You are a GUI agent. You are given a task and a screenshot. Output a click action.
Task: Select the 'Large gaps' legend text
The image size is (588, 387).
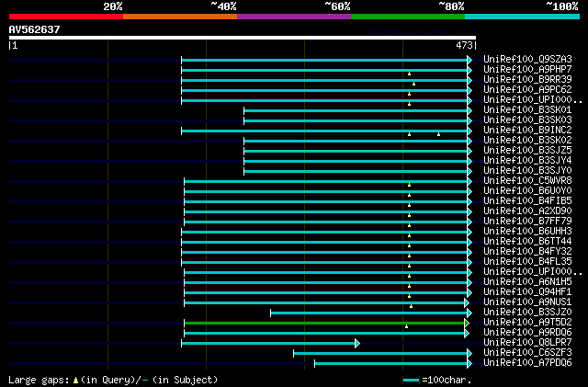[x=39, y=381]
